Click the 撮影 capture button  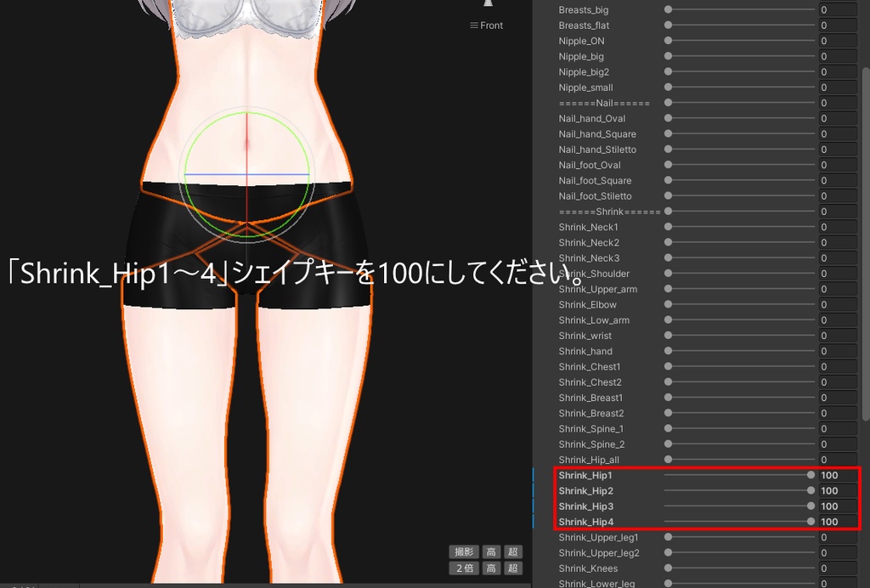(463, 552)
